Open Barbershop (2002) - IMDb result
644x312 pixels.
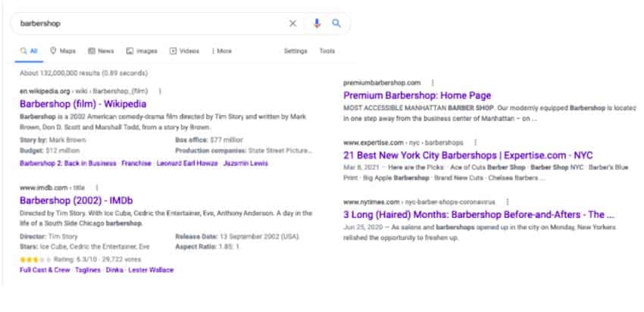tap(77, 201)
